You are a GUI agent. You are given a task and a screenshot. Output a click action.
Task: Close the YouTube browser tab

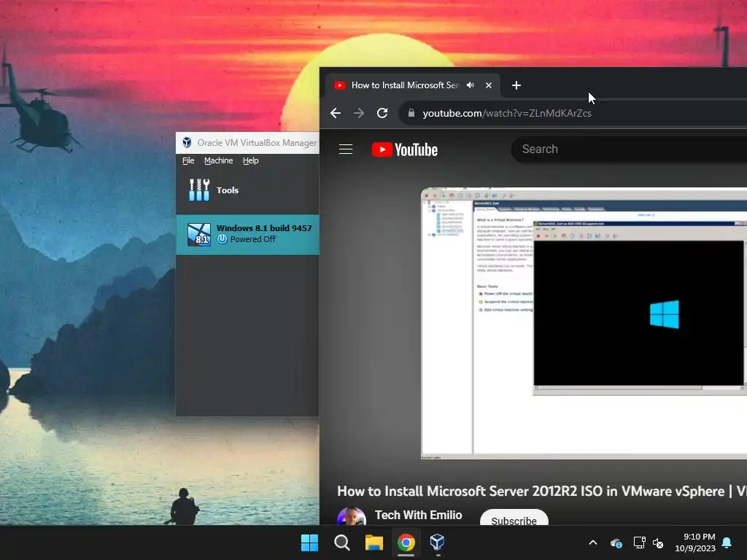click(488, 85)
